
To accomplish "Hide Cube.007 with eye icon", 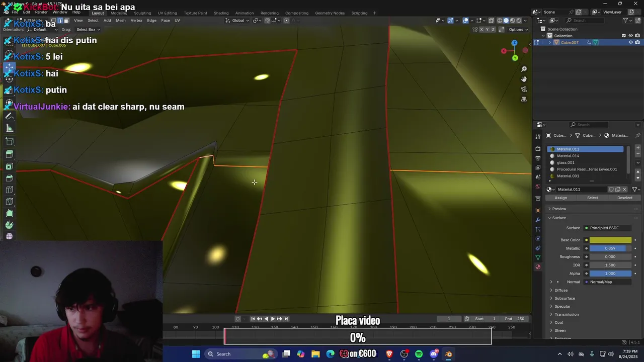I will pyautogui.click(x=630, y=43).
